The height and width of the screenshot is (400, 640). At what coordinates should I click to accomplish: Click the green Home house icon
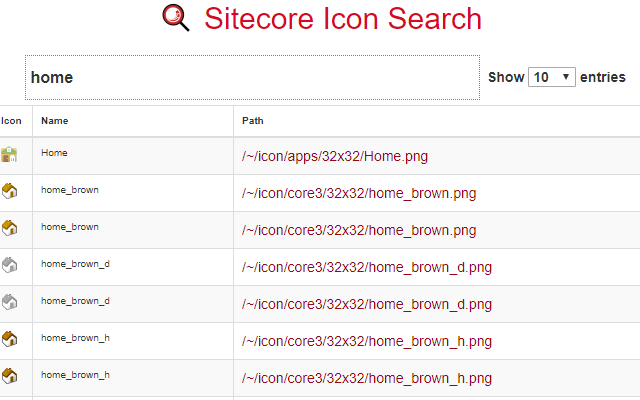tap(9, 154)
